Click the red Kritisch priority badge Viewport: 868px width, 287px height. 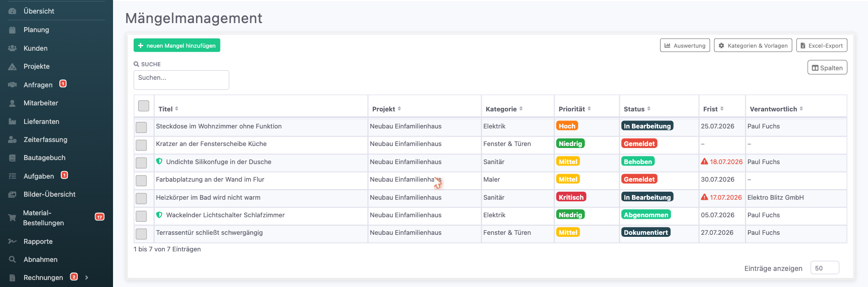[x=571, y=197]
